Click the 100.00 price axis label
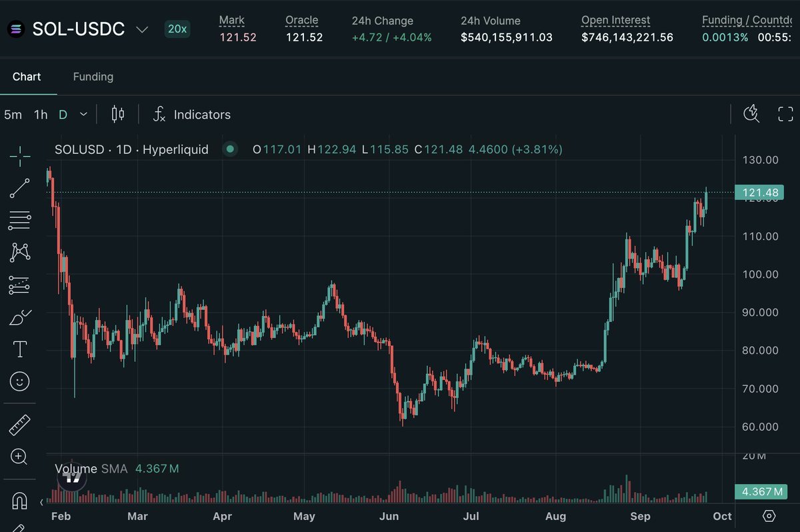 (760, 274)
